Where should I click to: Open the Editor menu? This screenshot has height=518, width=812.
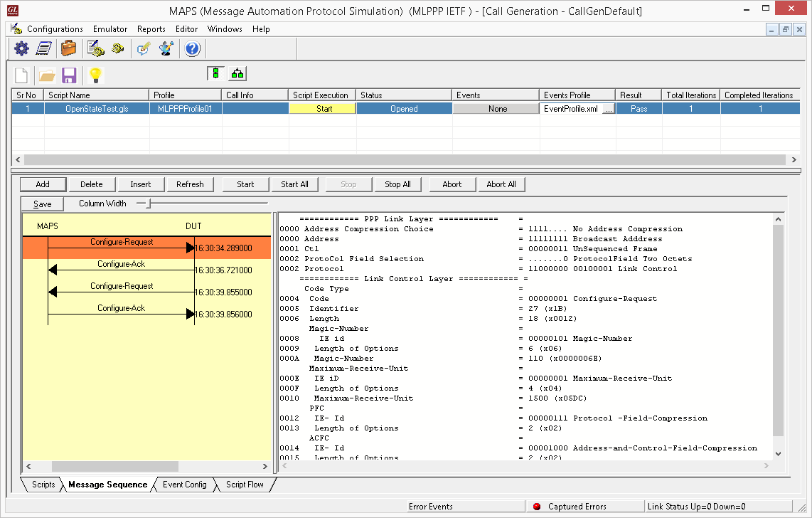(186, 29)
